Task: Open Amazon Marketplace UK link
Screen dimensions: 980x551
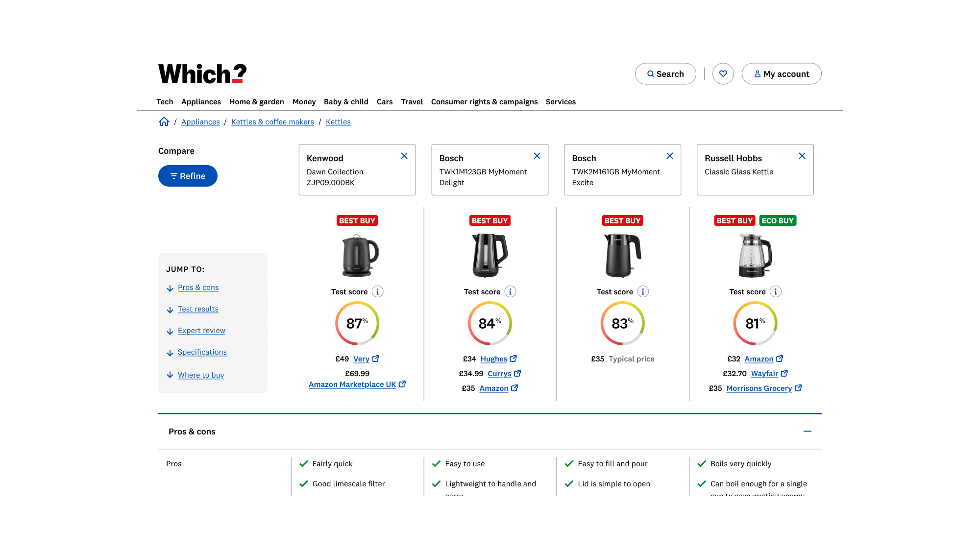Action: tap(357, 384)
